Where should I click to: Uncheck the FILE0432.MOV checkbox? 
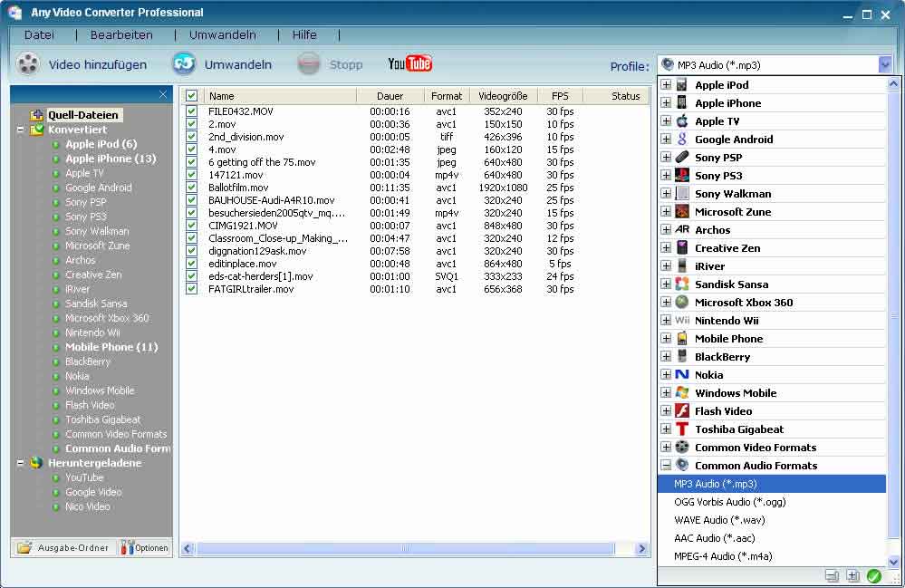click(192, 111)
